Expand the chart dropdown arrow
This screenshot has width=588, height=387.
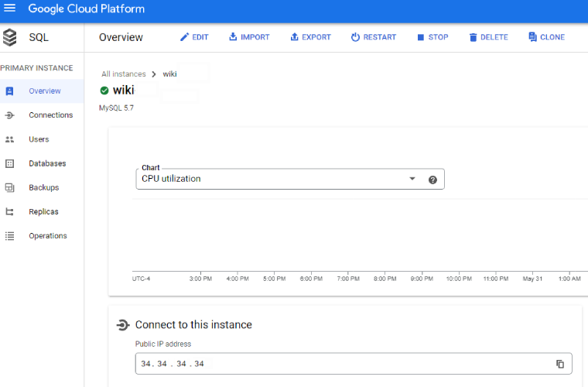point(412,179)
